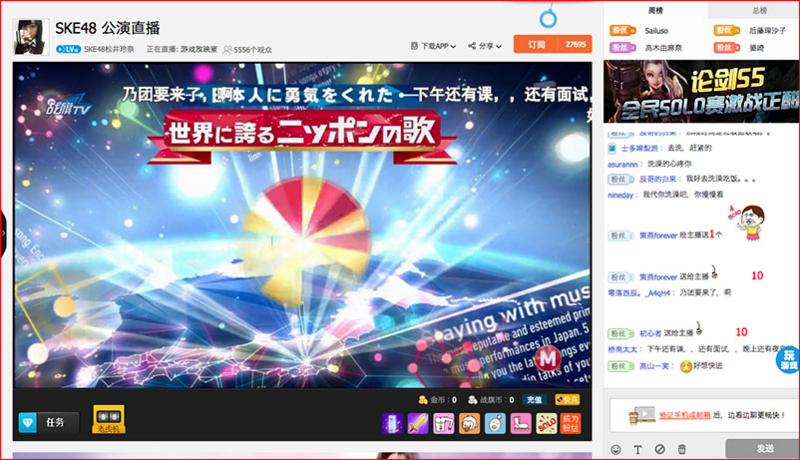Open streamer name SKE48松井玲奈
This screenshot has width=800, height=460.
click(109, 49)
